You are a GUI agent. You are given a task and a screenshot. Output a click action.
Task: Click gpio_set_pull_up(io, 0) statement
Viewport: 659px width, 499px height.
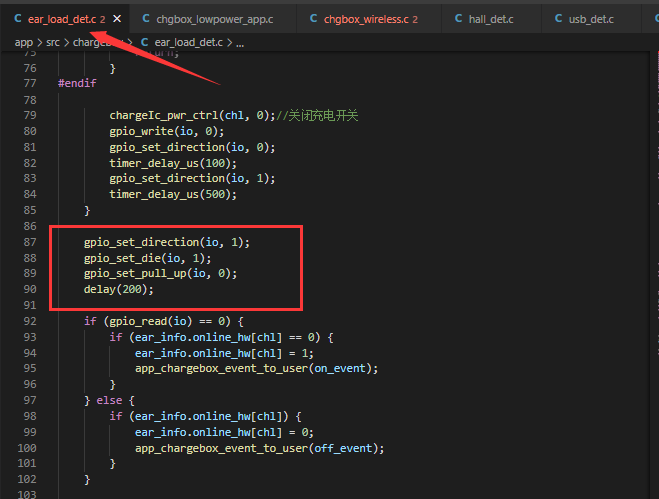pyautogui.click(x=161, y=274)
